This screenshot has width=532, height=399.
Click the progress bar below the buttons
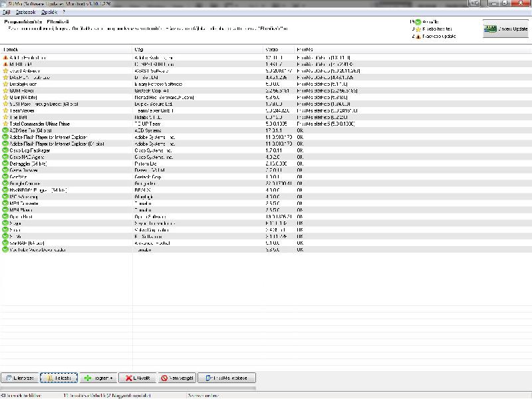[x=128, y=388]
